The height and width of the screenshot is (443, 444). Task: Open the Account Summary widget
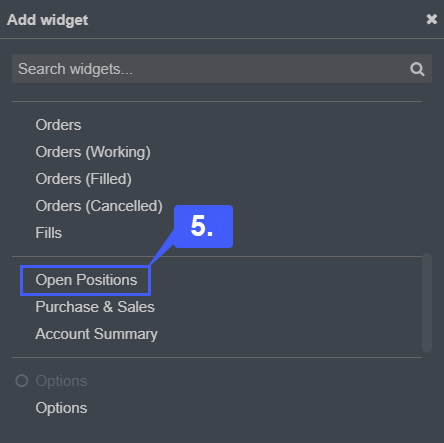(x=96, y=334)
